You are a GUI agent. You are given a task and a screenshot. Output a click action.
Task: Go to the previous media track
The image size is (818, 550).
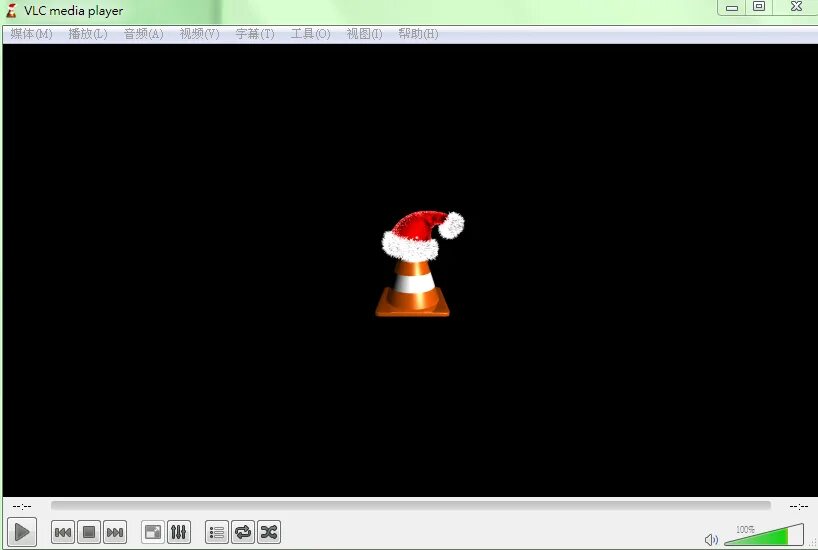(x=63, y=532)
